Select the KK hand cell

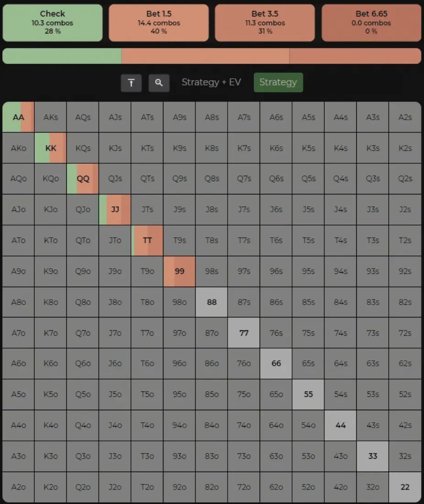[x=50, y=148]
